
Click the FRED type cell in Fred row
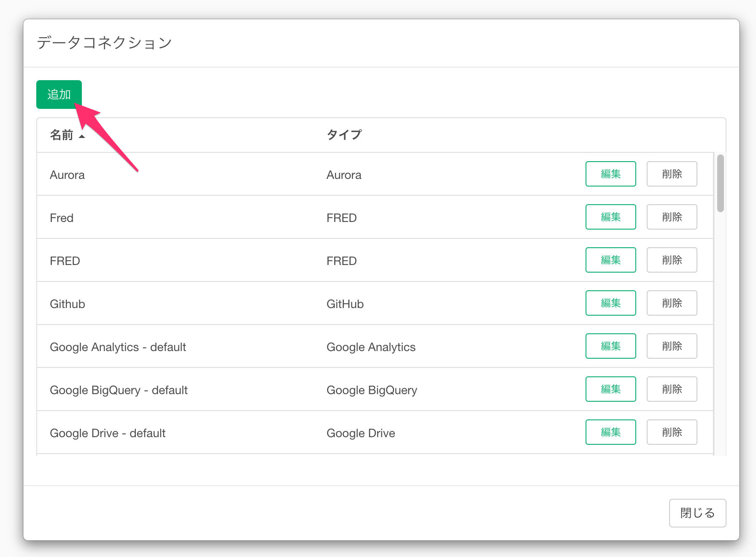click(342, 218)
